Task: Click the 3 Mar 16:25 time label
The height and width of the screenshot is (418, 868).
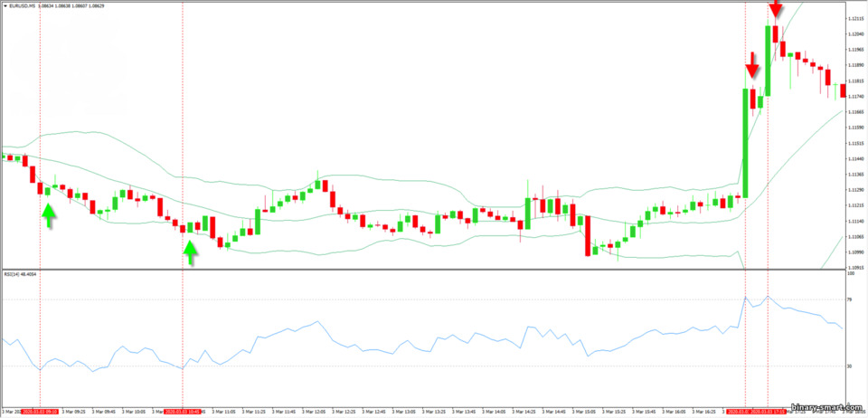Action: (x=706, y=412)
